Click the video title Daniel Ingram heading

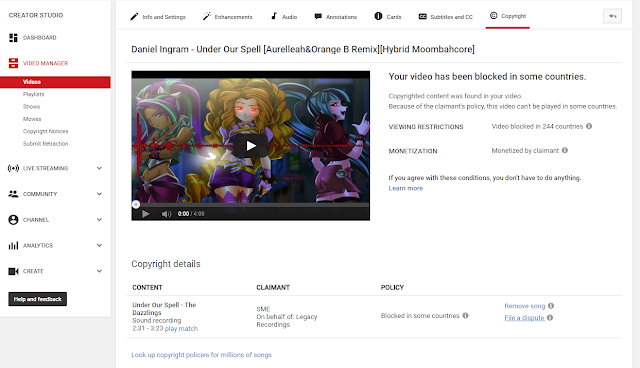(x=302, y=49)
